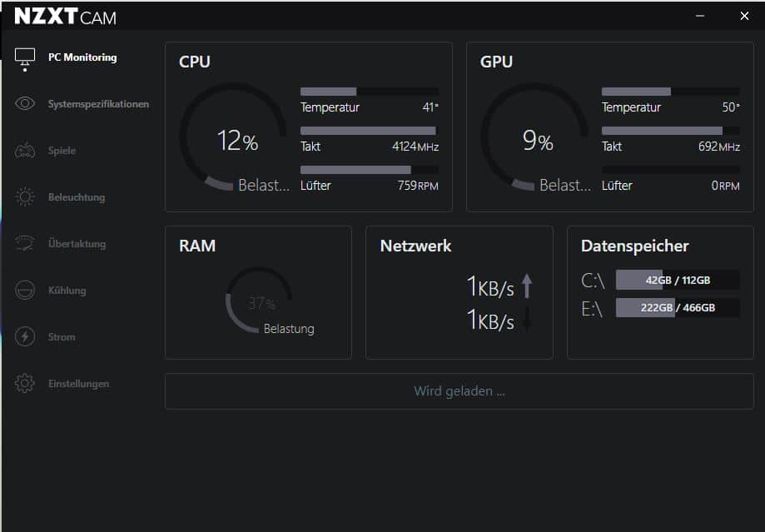Click the Wird geladen bar

point(459,391)
